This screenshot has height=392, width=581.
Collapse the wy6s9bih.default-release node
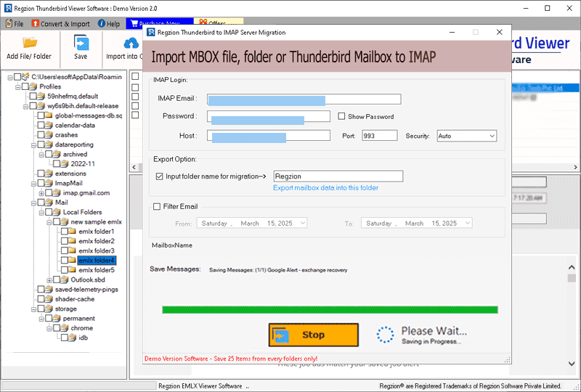(25, 106)
